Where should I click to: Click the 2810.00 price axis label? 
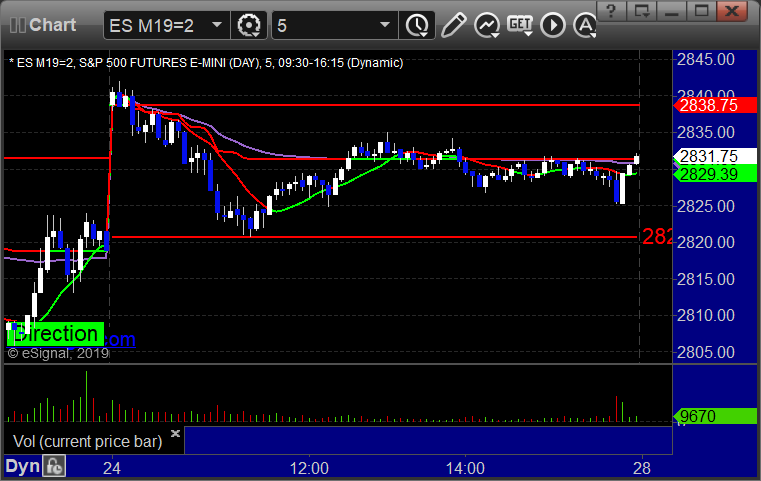coord(706,315)
